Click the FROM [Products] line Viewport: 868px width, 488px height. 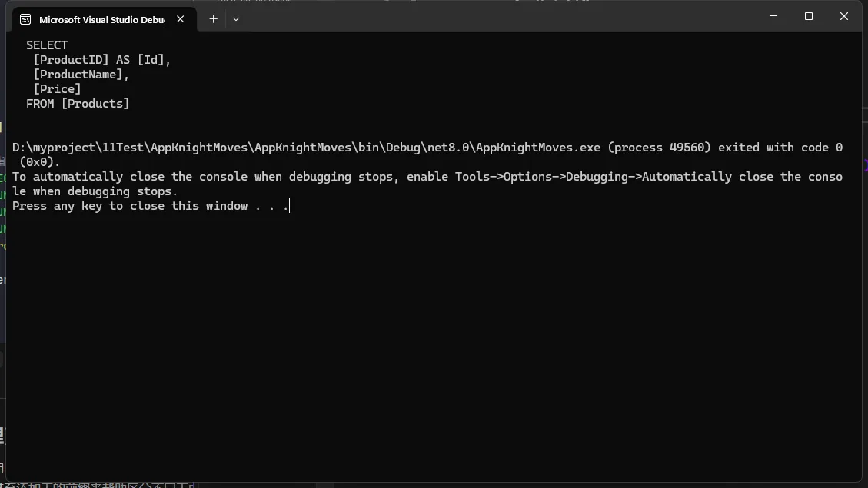coord(78,104)
